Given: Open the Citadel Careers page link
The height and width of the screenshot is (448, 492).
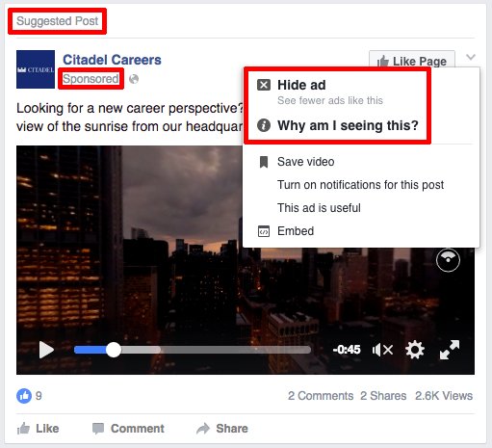Looking at the screenshot, I should click(x=112, y=60).
